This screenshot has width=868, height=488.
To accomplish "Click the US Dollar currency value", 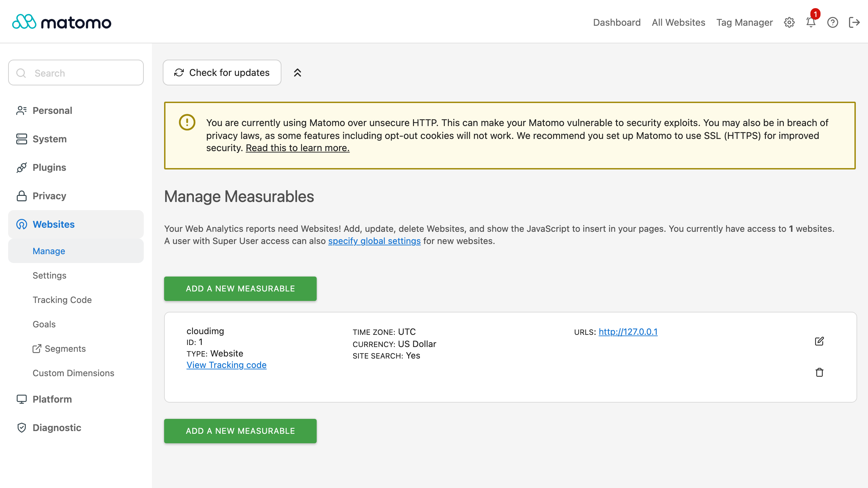I will point(417,344).
